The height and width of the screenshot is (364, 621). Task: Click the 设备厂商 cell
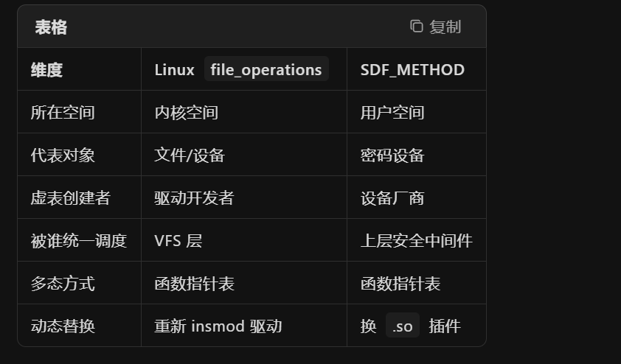(392, 197)
